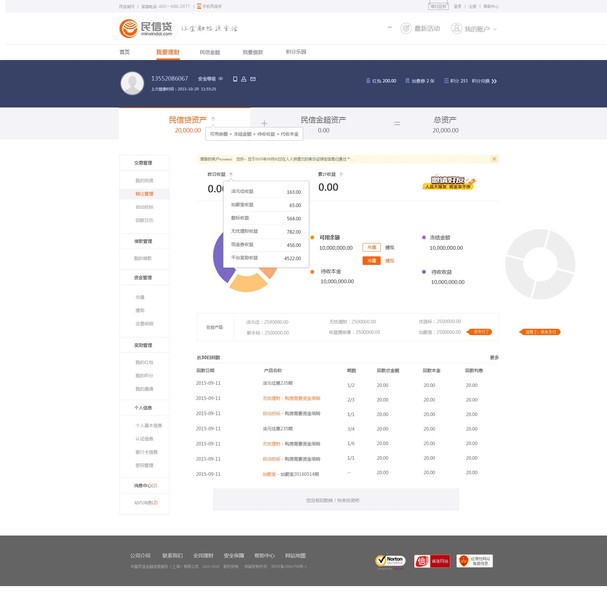Select the 我要理财 nav tab
607x600 pixels.
[168, 52]
